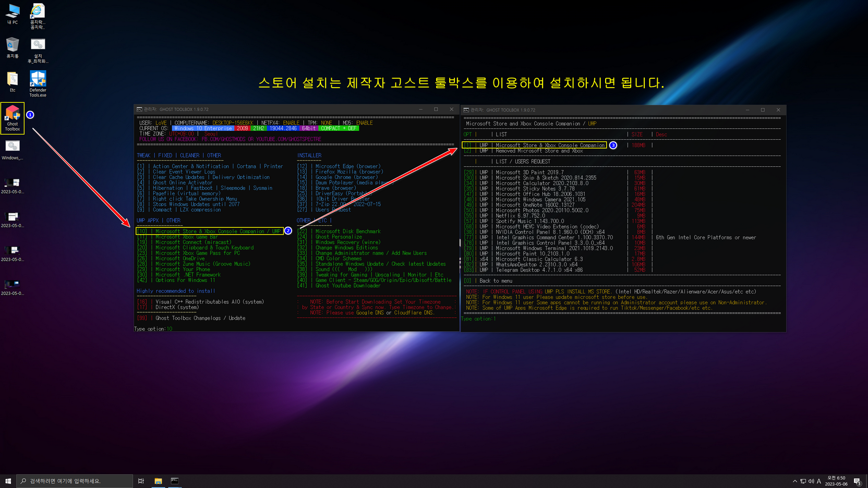Click option [11] Microsoft Xbox Game Bar
The width and height of the screenshot is (868, 488).
[x=177, y=237]
